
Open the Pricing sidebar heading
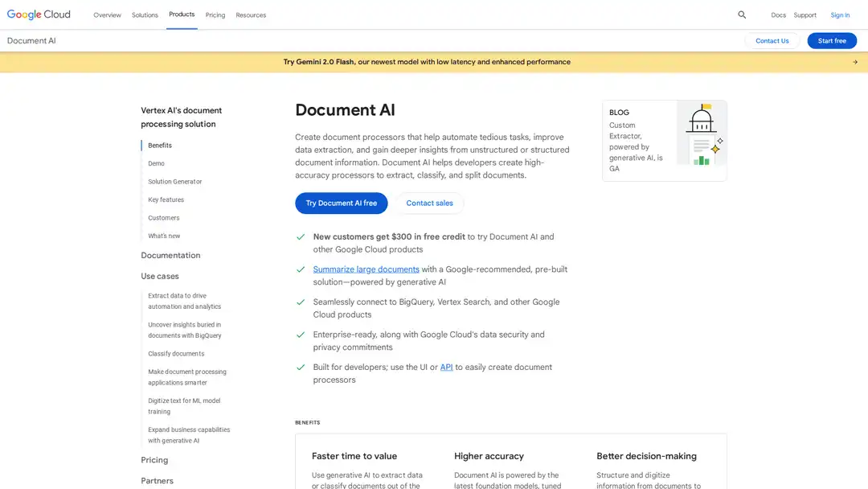pos(154,460)
